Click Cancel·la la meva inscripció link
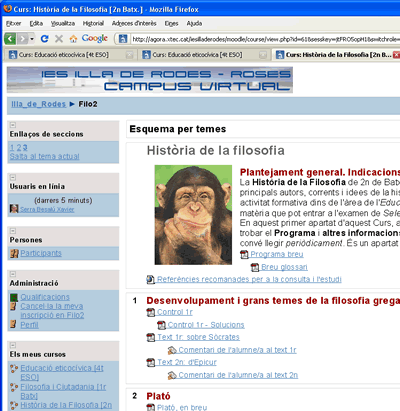400x411 pixels. pos(52,310)
